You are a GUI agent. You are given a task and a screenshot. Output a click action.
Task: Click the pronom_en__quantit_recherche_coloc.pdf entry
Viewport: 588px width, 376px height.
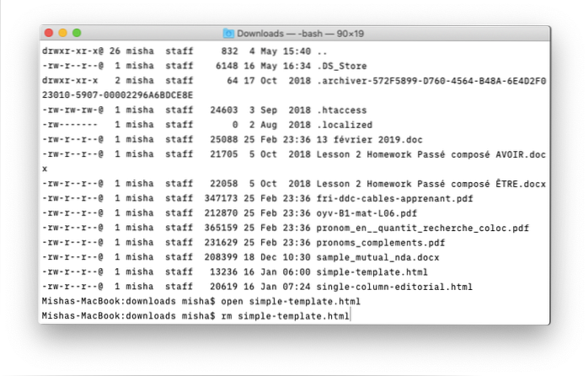click(423, 228)
